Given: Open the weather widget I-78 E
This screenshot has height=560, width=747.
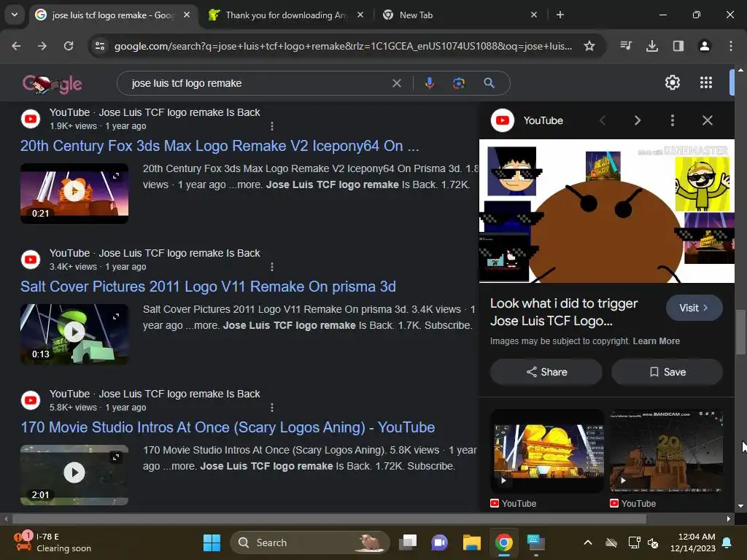Looking at the screenshot, I should pyautogui.click(x=53, y=542).
